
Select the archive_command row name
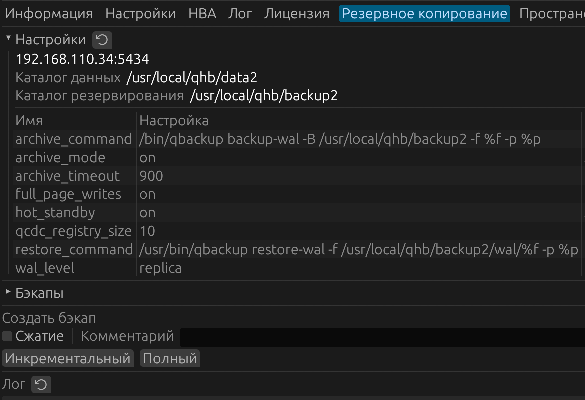click(x=73, y=139)
